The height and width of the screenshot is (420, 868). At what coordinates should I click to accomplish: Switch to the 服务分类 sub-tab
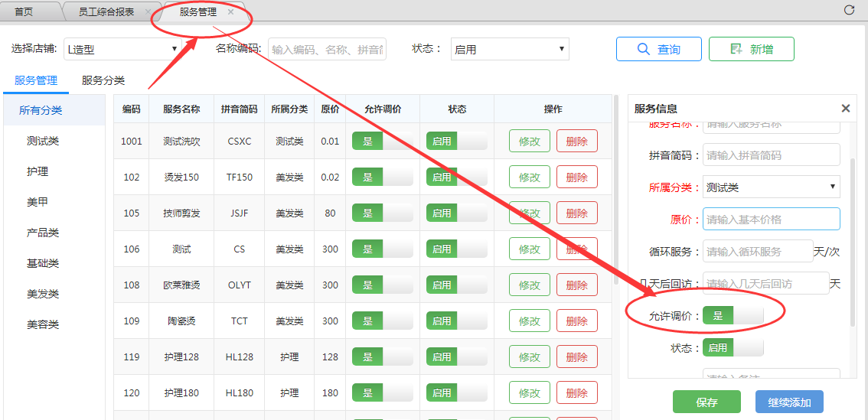coord(103,81)
